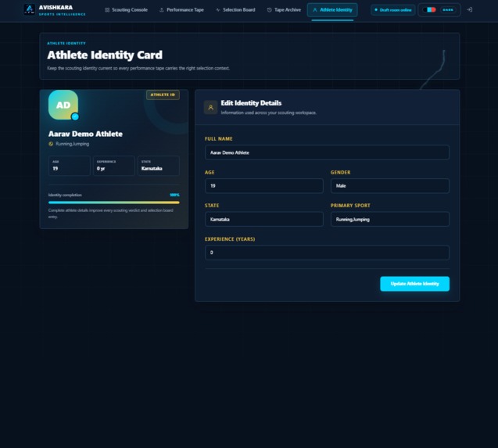
Task: Toggle the dark mode switch
Action: (x=429, y=10)
